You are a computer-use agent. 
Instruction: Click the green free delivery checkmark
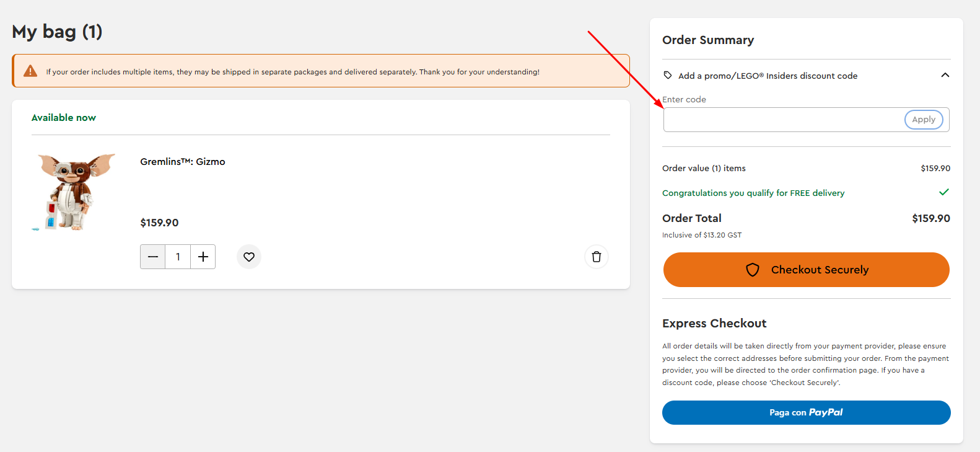[x=943, y=192]
